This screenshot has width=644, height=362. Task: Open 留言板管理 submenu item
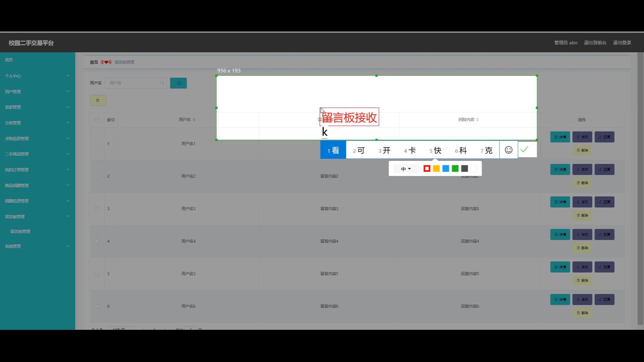20,232
